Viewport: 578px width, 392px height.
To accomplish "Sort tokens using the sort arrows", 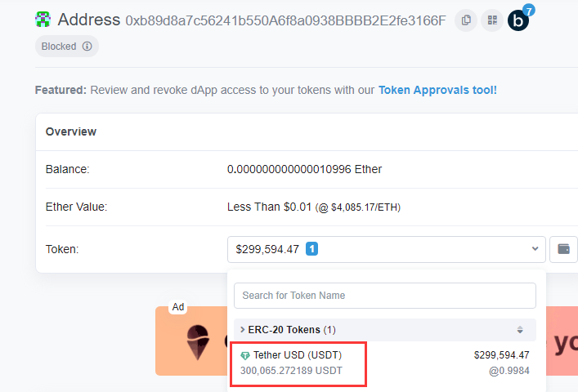I will coord(520,330).
